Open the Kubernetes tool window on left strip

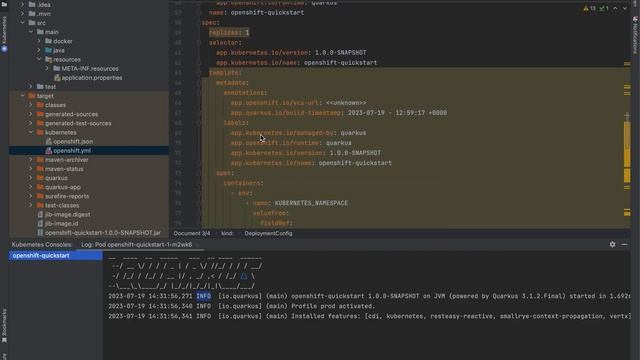[4, 34]
